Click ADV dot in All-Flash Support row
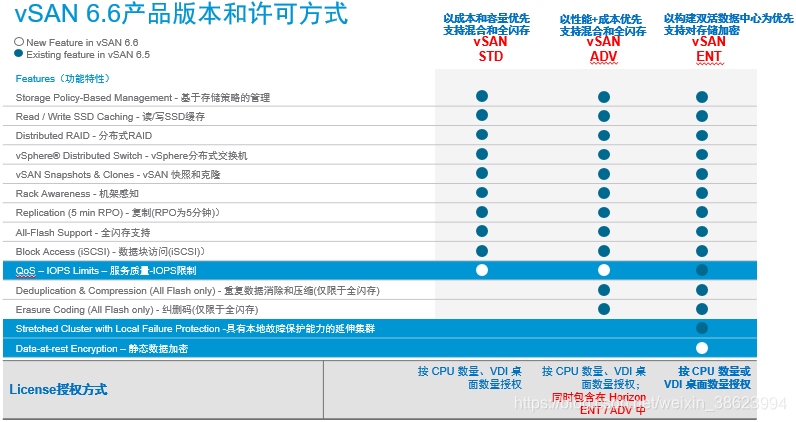Screen dimensions: 796x422 [x=604, y=232]
